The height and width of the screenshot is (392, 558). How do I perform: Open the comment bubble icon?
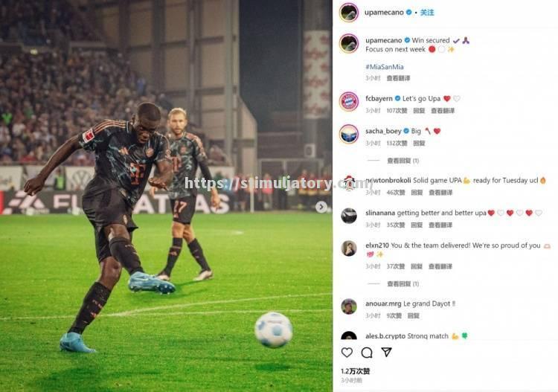click(367, 353)
